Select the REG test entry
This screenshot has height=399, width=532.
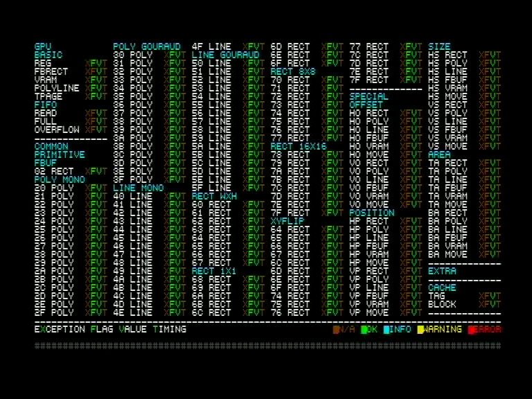tap(43, 63)
